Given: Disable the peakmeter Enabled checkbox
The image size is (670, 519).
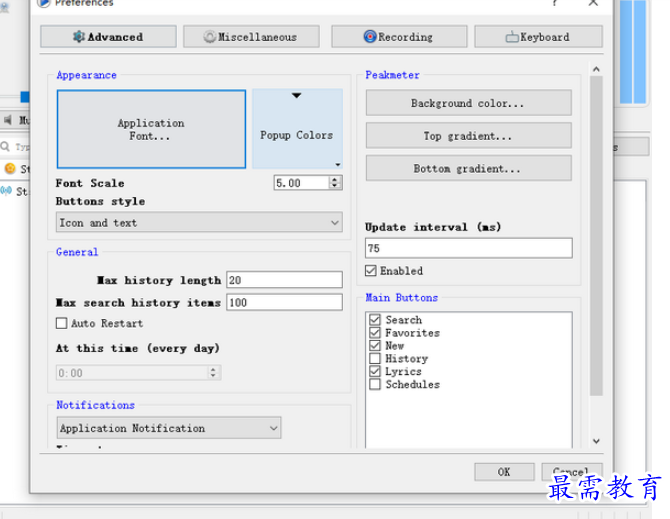Looking at the screenshot, I should (371, 271).
